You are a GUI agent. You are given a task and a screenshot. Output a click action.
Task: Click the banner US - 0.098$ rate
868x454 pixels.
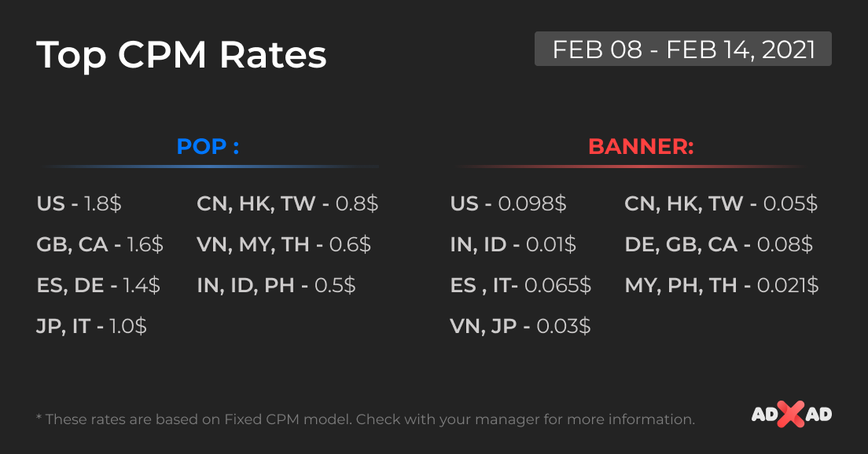[508, 203]
